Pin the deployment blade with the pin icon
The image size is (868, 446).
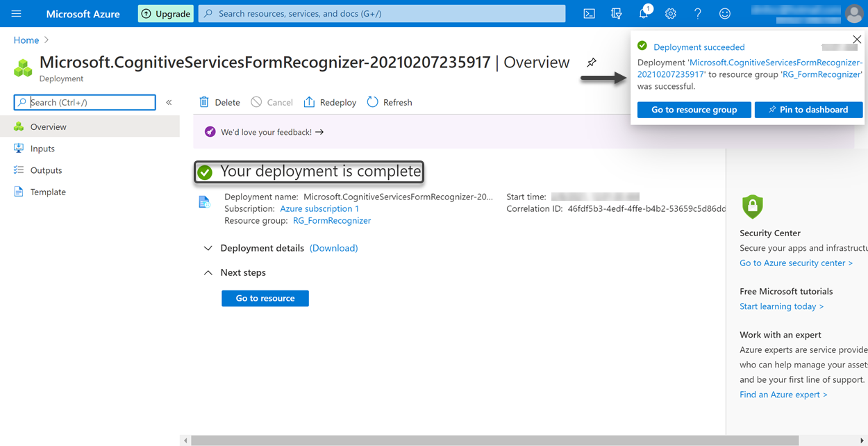click(592, 63)
